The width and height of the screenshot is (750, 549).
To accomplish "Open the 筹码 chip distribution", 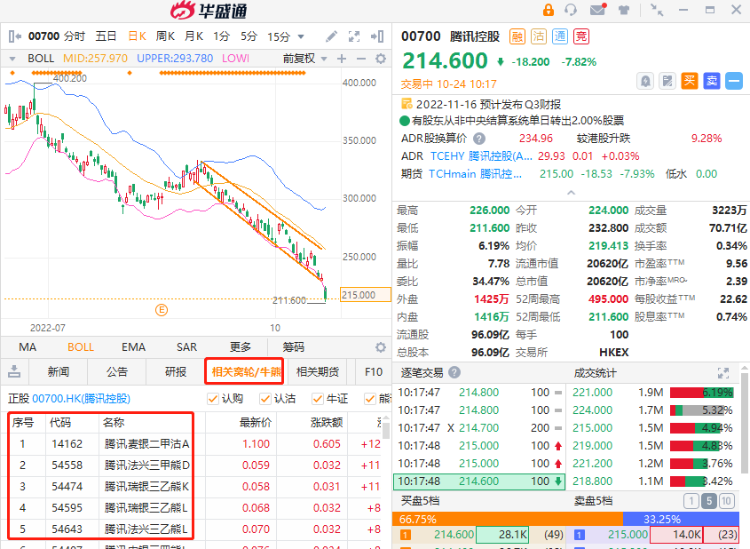I will (293, 347).
